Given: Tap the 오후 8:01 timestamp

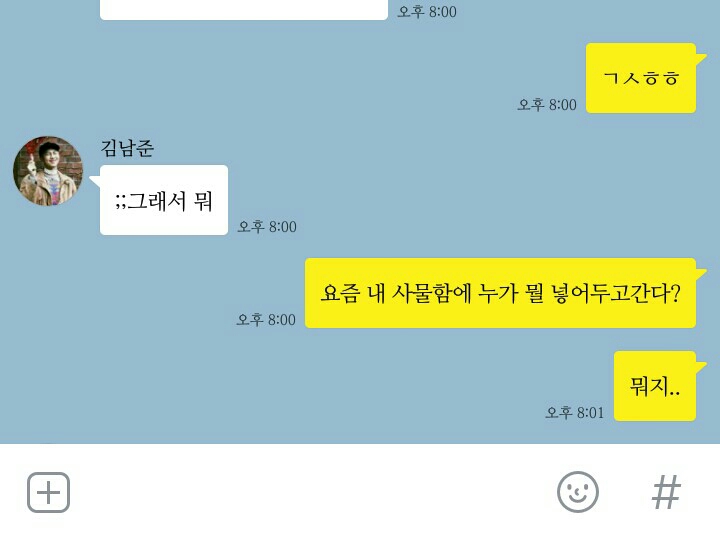Looking at the screenshot, I should click(x=574, y=412).
